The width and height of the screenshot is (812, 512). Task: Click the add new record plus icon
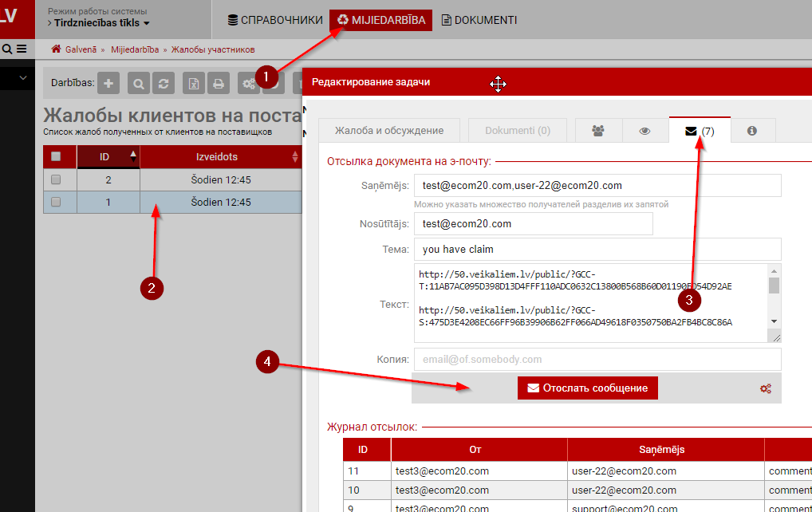pos(108,83)
